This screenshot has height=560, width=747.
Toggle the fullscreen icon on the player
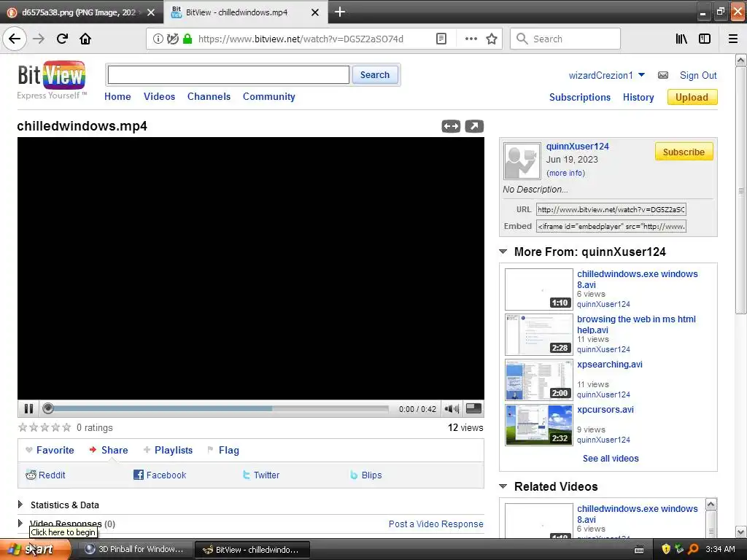click(473, 408)
